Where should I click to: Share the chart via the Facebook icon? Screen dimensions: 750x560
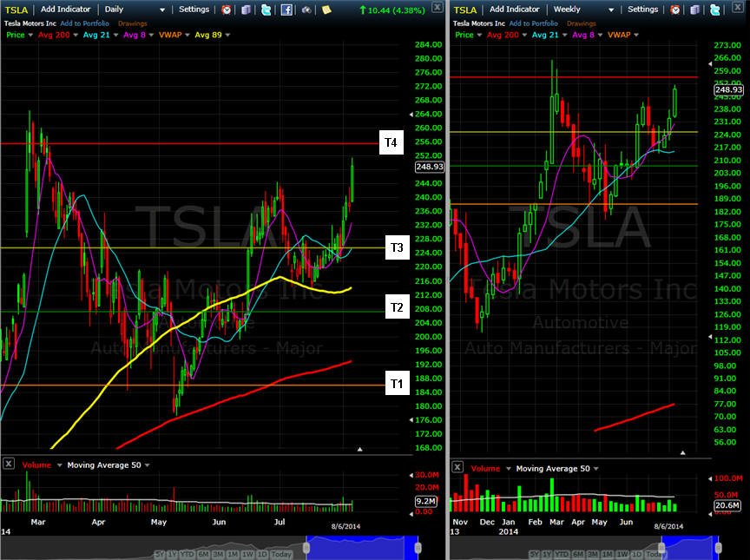pos(286,10)
